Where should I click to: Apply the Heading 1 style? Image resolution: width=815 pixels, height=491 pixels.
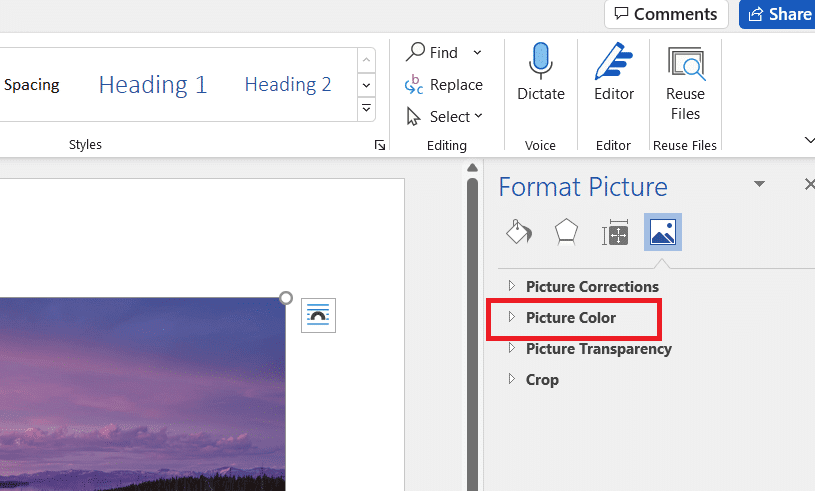pos(153,85)
